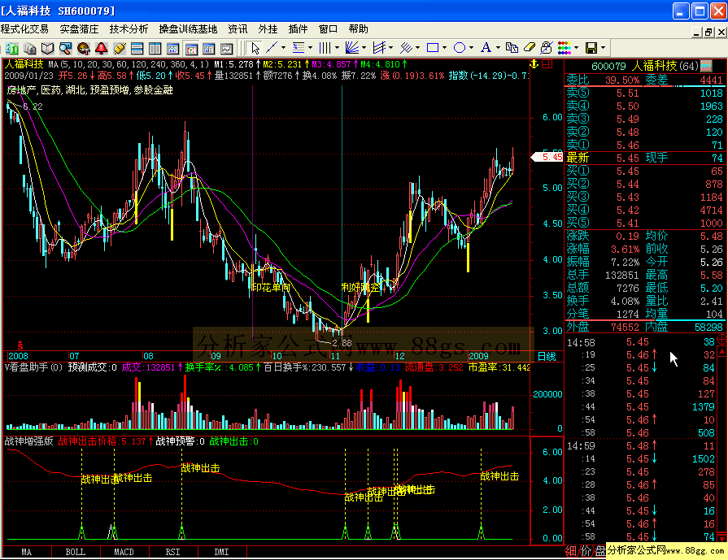The width and height of the screenshot is (728, 560).
Task: Click the gray trend chart window icon
Action: 227,48
